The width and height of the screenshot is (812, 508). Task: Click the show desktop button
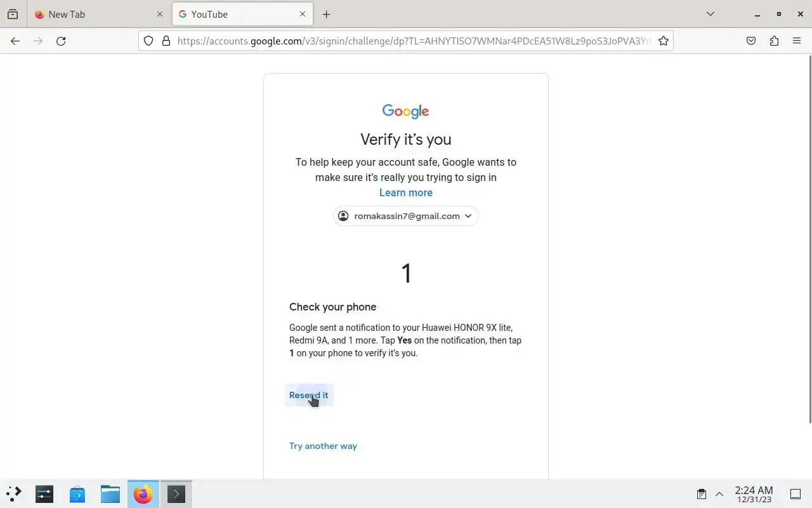(x=796, y=494)
